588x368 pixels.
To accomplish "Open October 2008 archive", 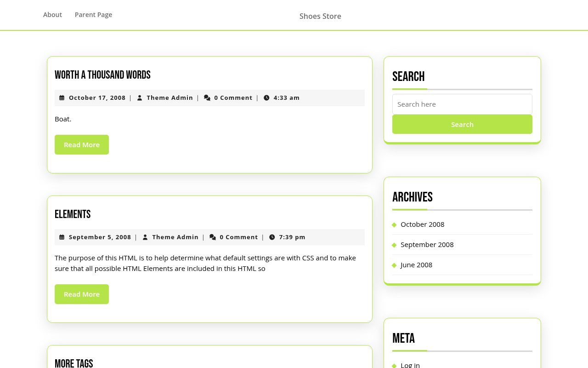I will tap(422, 224).
